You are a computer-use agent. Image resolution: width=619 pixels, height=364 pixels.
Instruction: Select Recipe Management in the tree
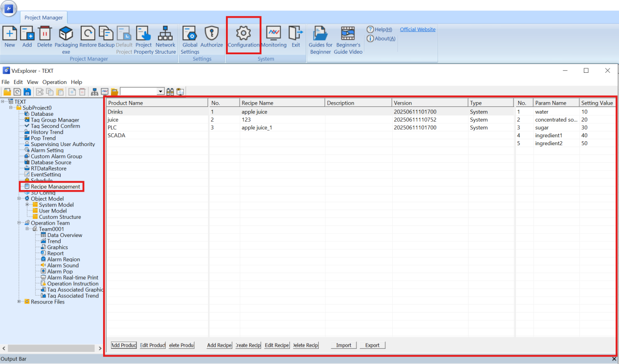coord(55,187)
